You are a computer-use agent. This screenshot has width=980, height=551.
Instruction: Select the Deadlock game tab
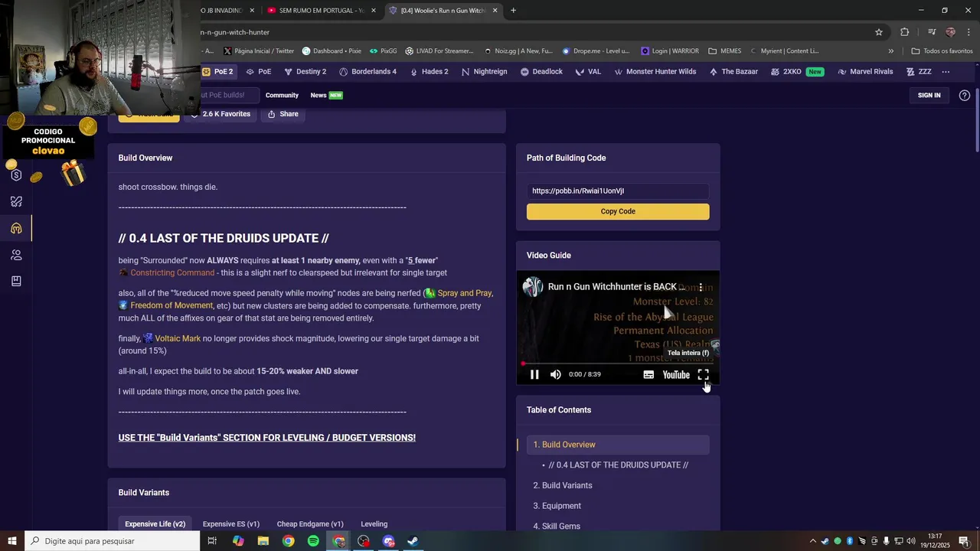click(x=541, y=71)
